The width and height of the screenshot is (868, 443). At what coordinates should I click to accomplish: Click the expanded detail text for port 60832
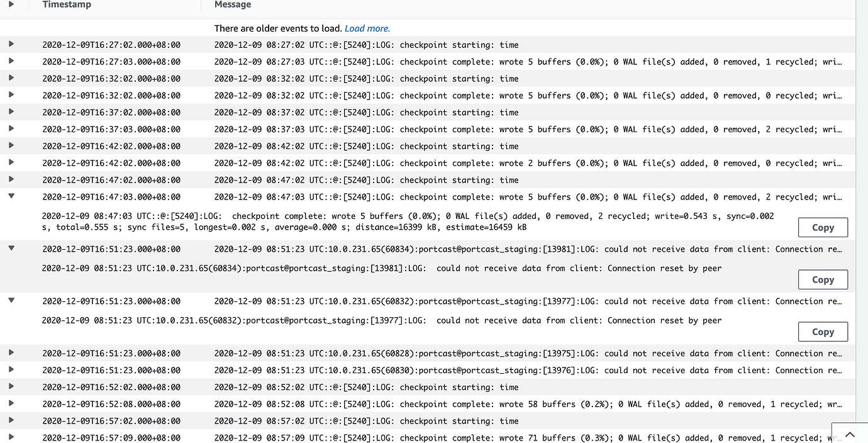pyautogui.click(x=382, y=320)
